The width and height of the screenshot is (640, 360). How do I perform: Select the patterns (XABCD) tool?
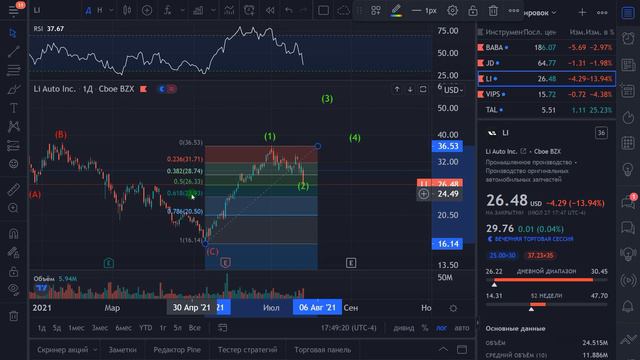tap(13, 127)
